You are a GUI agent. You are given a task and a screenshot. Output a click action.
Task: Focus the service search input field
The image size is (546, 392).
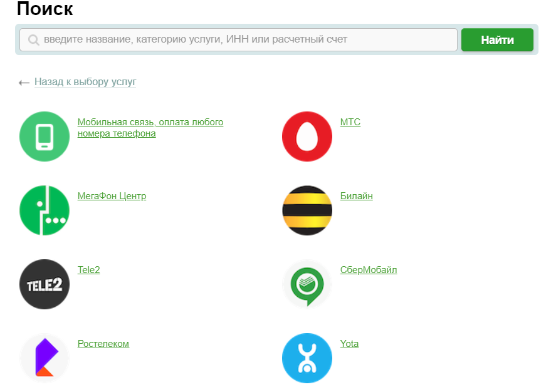(239, 39)
